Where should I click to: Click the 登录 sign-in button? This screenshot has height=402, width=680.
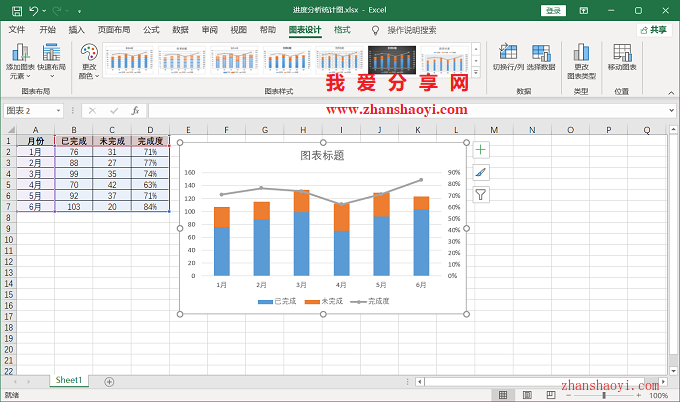click(553, 10)
